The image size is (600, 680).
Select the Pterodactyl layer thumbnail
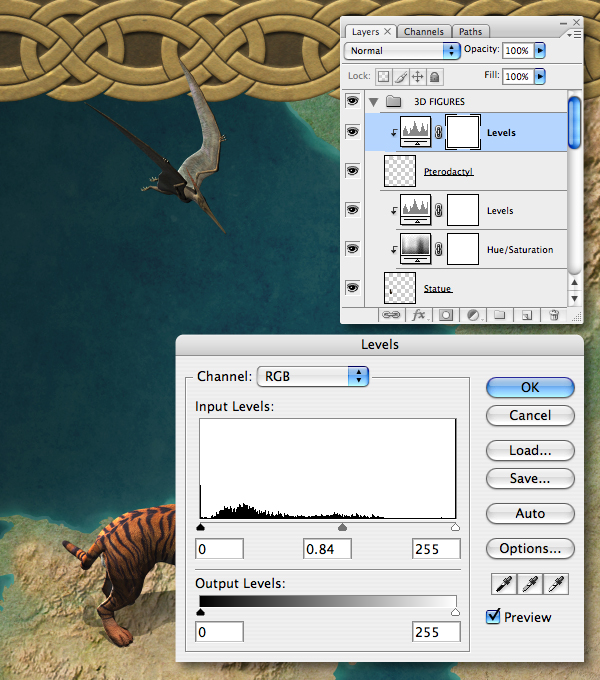400,171
